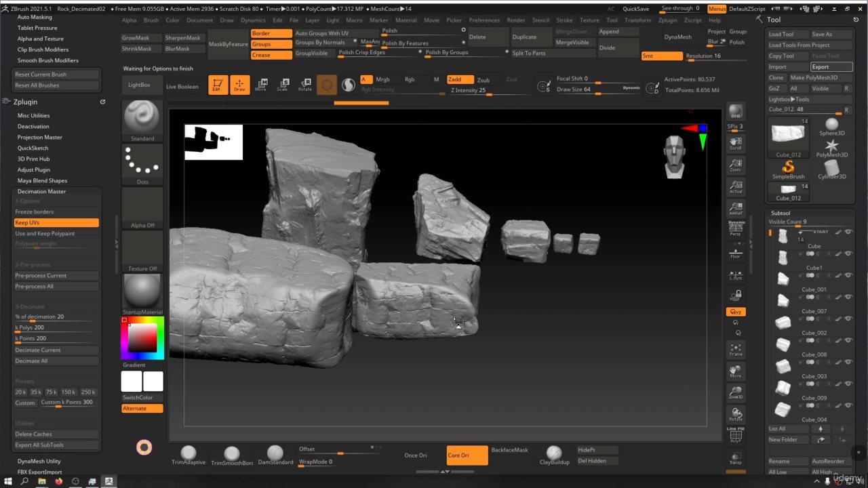Open the Zplugin menu
This screenshot has width=868, height=488.
pos(667,20)
